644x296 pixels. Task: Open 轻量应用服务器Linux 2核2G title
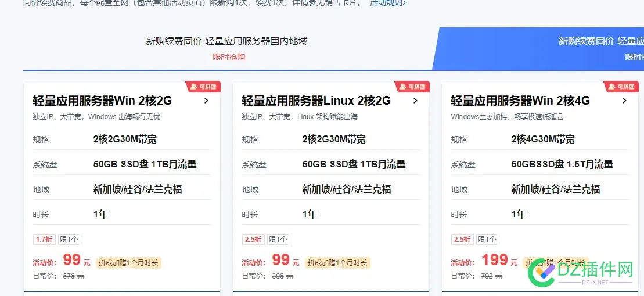(316, 101)
